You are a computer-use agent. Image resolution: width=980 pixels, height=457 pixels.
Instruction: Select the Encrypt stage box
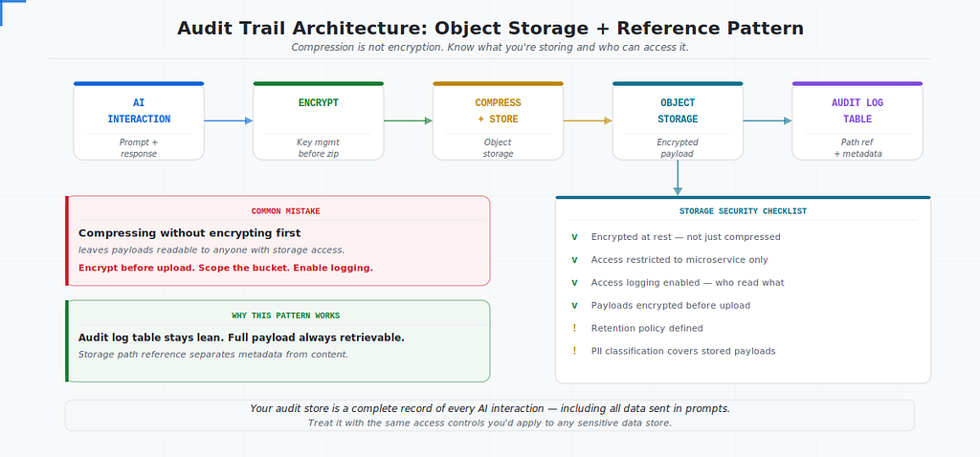pyautogui.click(x=318, y=120)
